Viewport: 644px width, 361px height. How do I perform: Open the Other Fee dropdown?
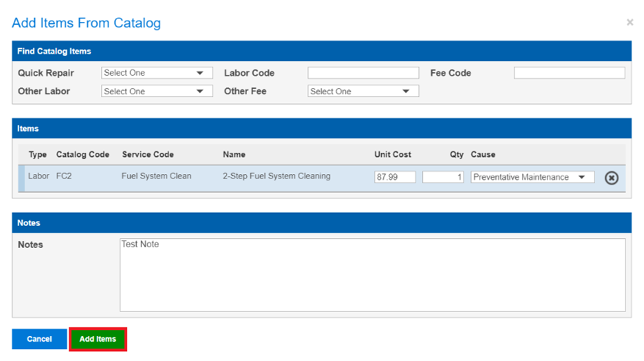(x=363, y=91)
